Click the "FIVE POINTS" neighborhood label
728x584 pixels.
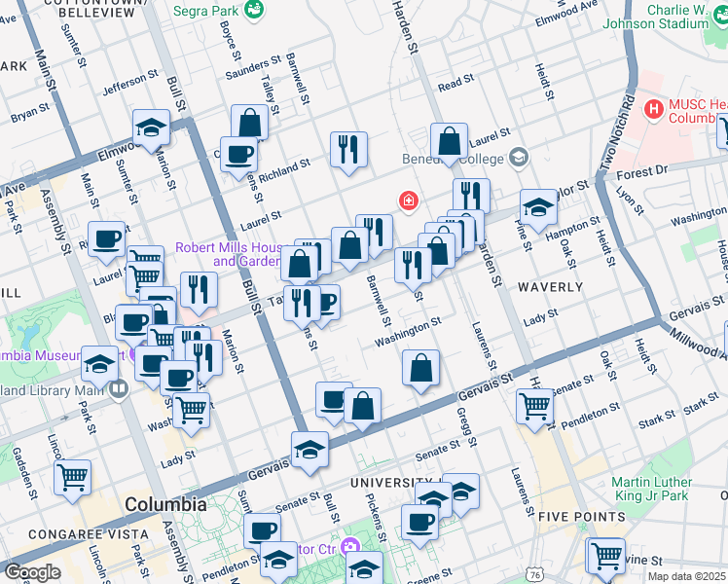[582, 517]
